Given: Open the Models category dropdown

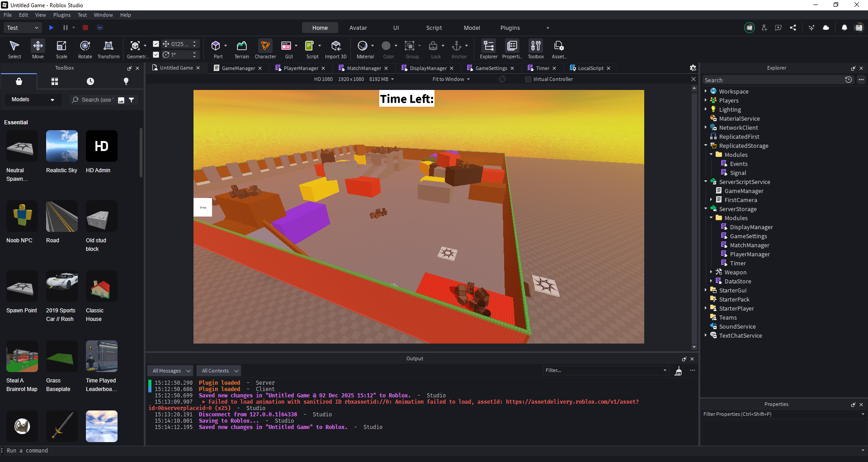Looking at the screenshot, I should click(x=33, y=99).
